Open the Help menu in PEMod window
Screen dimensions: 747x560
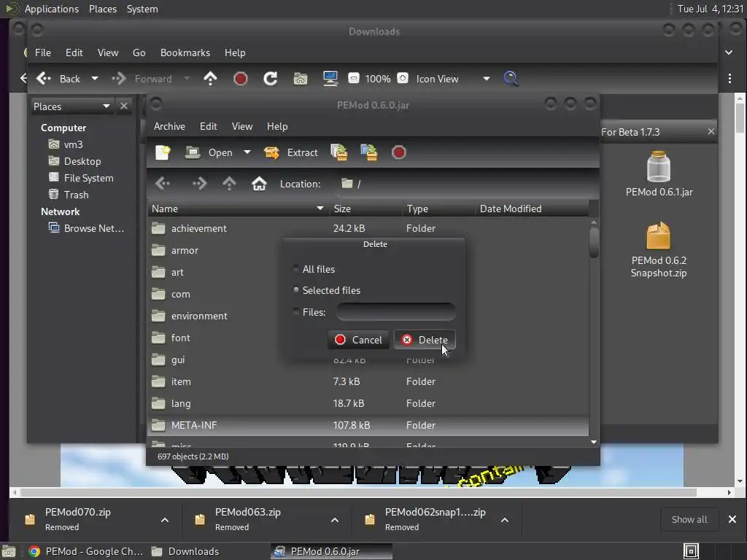(277, 126)
